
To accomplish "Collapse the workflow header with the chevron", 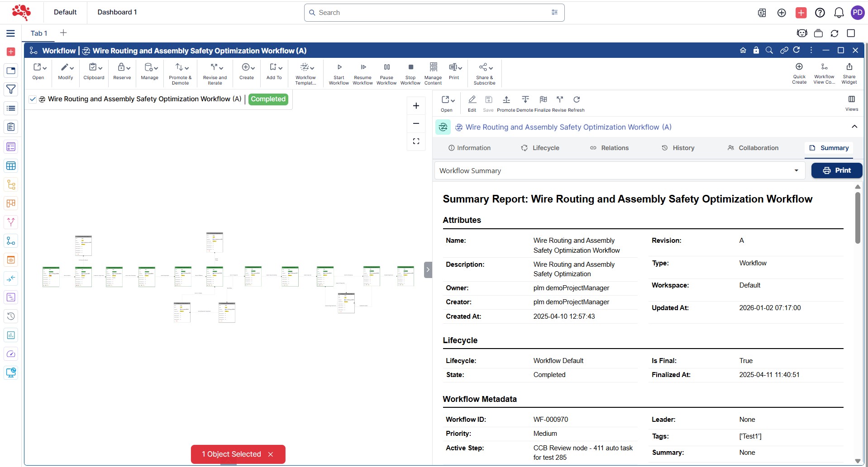I will 854,127.
